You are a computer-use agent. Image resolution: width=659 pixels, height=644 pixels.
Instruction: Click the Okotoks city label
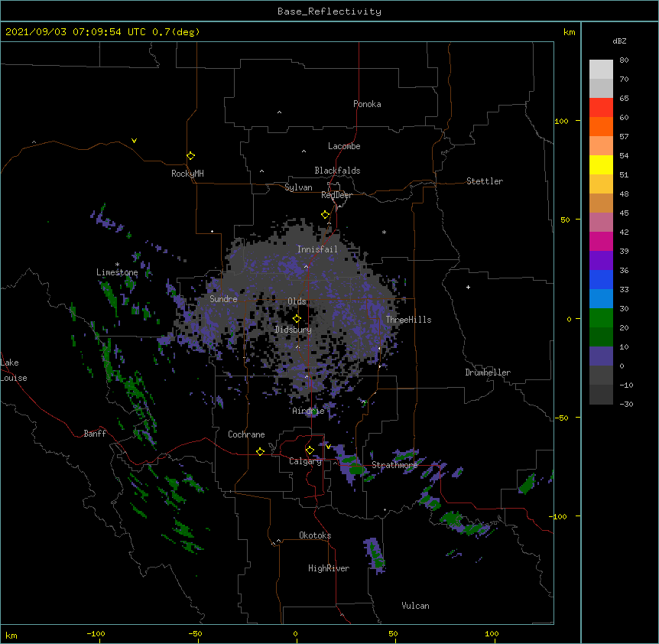click(315, 535)
